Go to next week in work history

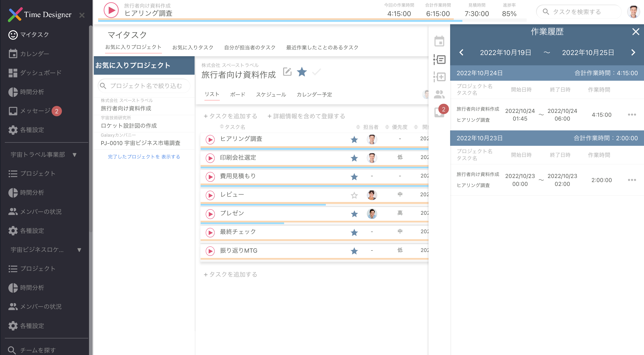pyautogui.click(x=633, y=53)
